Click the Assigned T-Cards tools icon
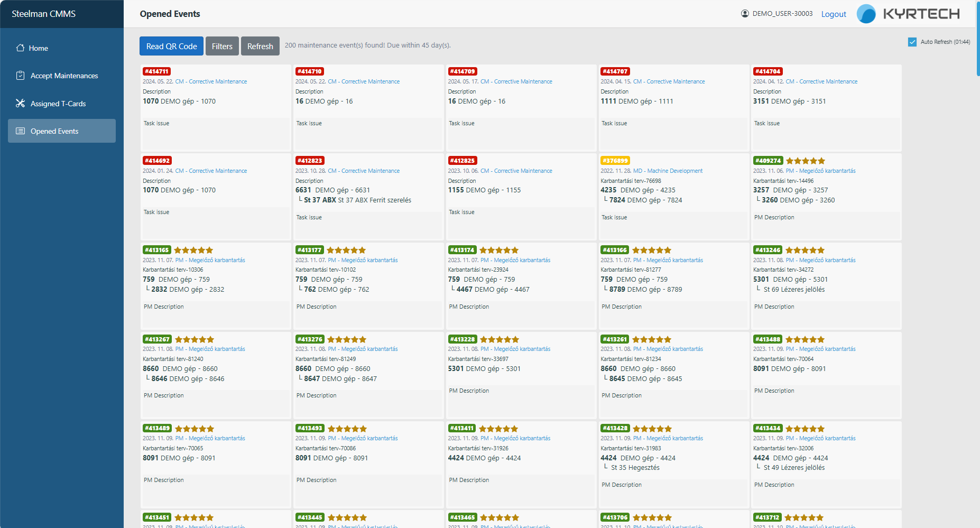 [x=20, y=104]
